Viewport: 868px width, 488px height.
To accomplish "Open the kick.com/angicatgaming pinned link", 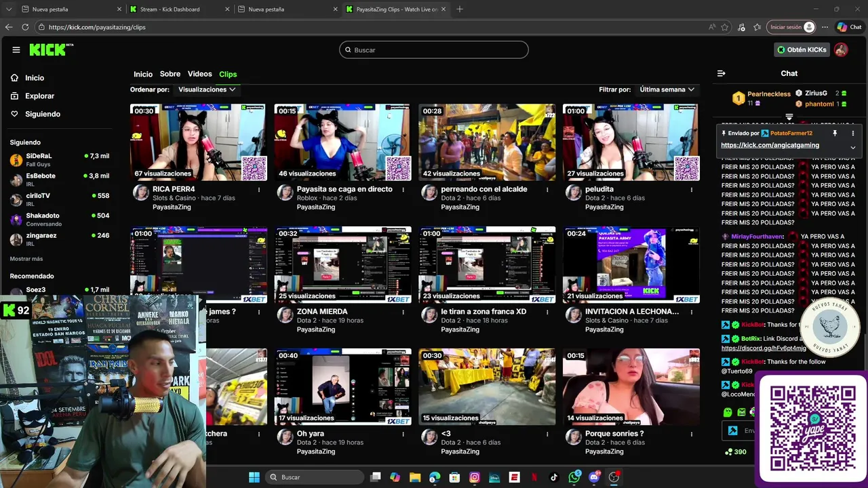I will [770, 145].
